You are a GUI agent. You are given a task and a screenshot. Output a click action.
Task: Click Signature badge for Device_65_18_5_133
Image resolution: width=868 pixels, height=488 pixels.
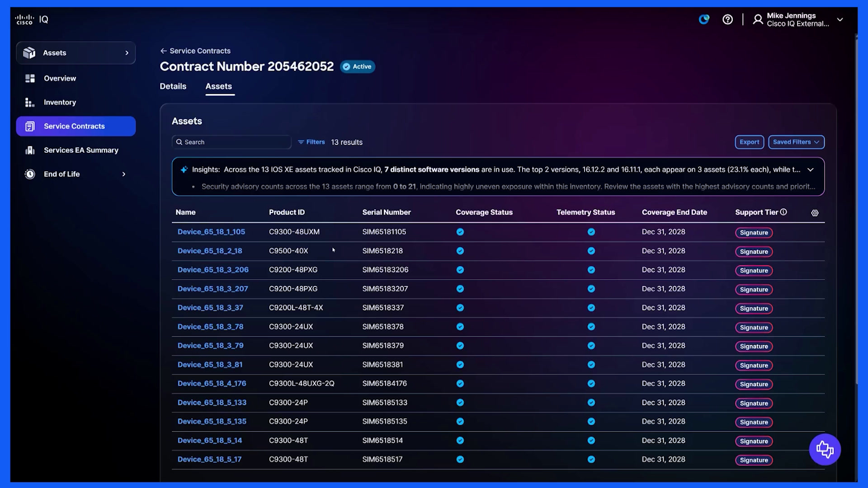point(754,403)
